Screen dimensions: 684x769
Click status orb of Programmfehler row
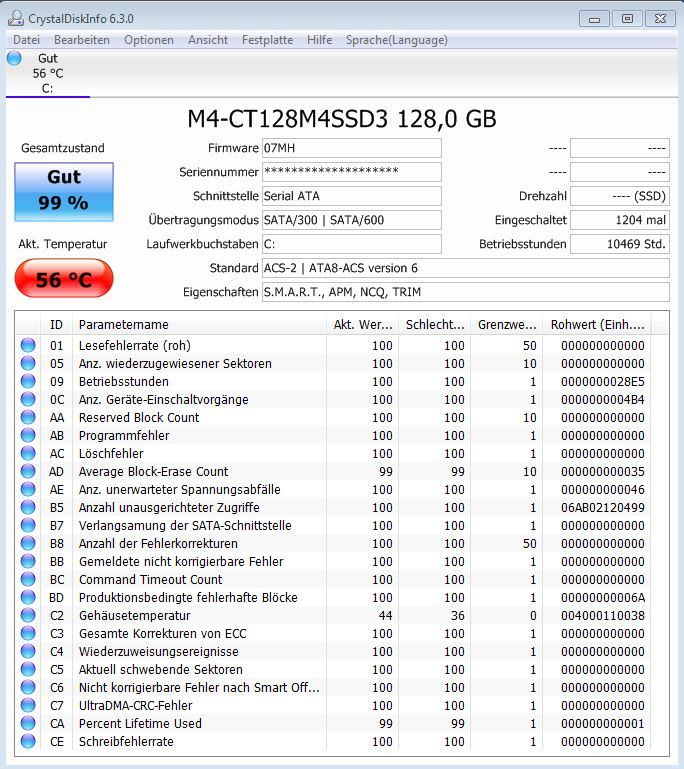[x=28, y=436]
